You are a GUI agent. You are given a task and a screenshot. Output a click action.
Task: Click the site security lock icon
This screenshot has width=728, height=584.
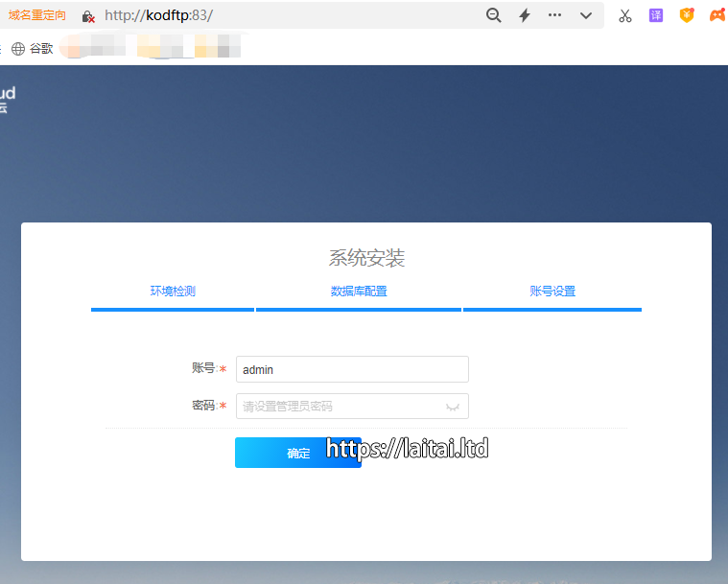88,16
